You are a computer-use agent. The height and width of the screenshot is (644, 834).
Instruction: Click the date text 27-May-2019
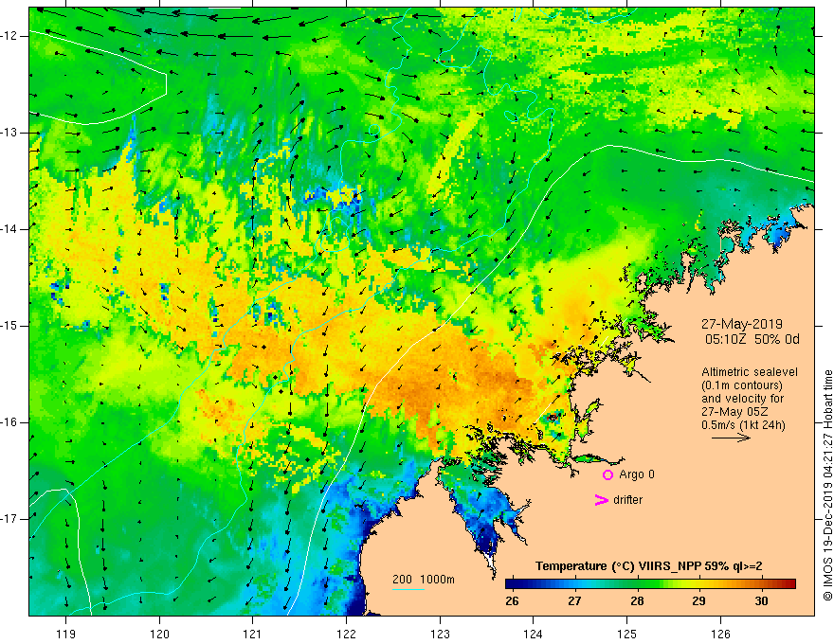pos(741,324)
